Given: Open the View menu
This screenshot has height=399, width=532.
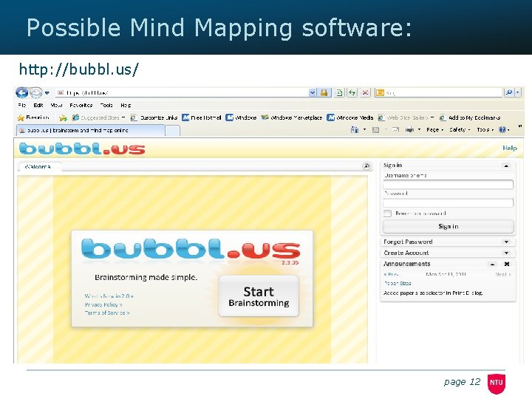Looking at the screenshot, I should click(56, 105).
